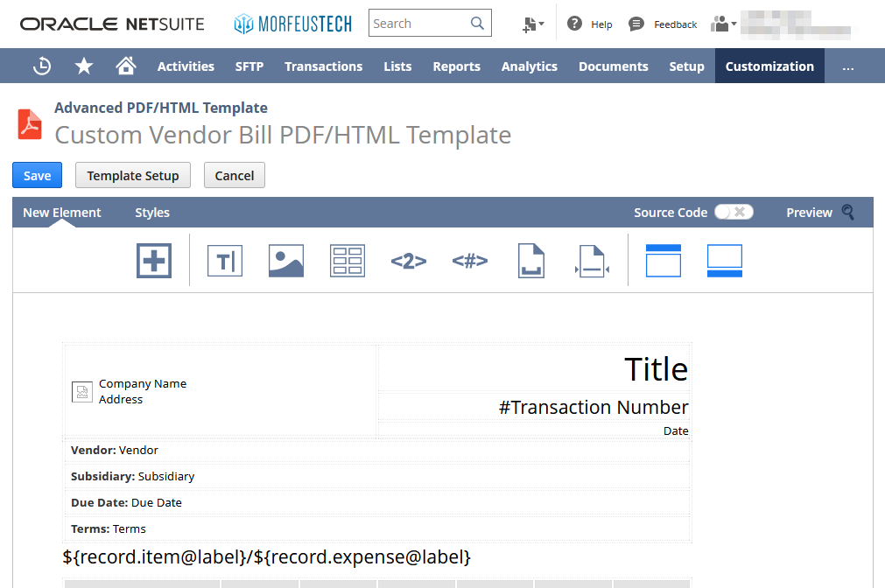
Task: Open Template Setup
Action: (132, 175)
